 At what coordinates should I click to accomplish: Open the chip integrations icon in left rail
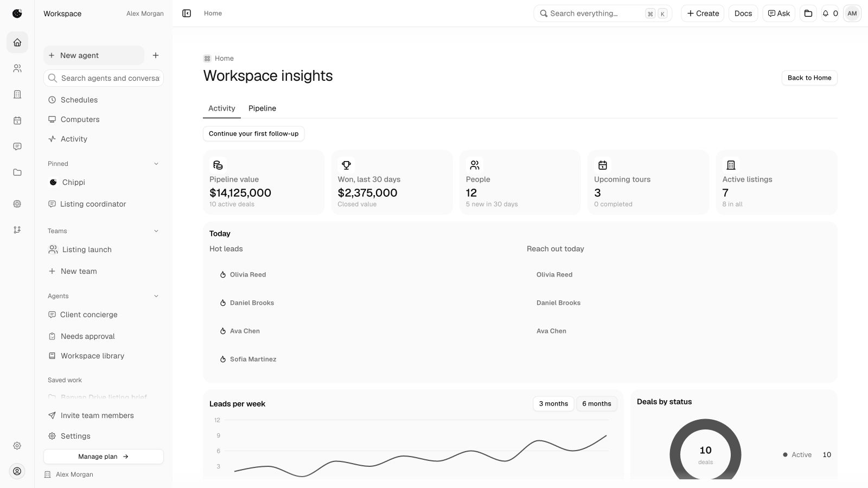(17, 204)
